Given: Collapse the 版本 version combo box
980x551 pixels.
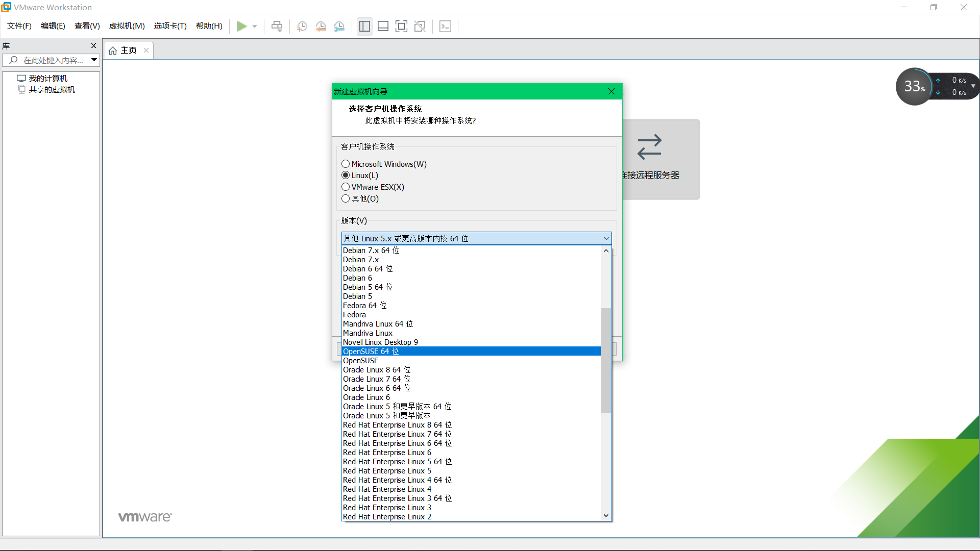Looking at the screenshot, I should 476,238.
